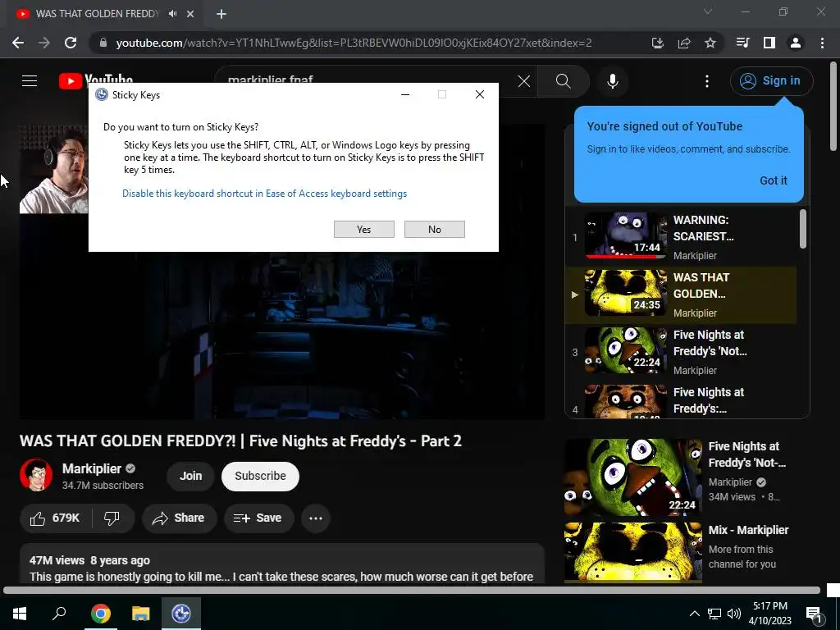Image resolution: width=840 pixels, height=630 pixels.
Task: Click the playlist panel scrollbar
Action: click(x=802, y=230)
